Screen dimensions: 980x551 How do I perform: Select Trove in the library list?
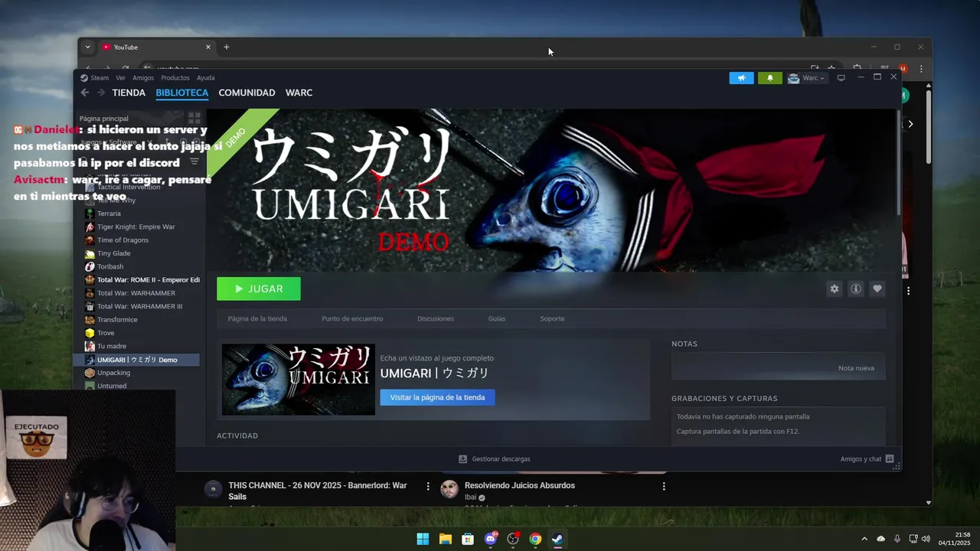point(106,333)
